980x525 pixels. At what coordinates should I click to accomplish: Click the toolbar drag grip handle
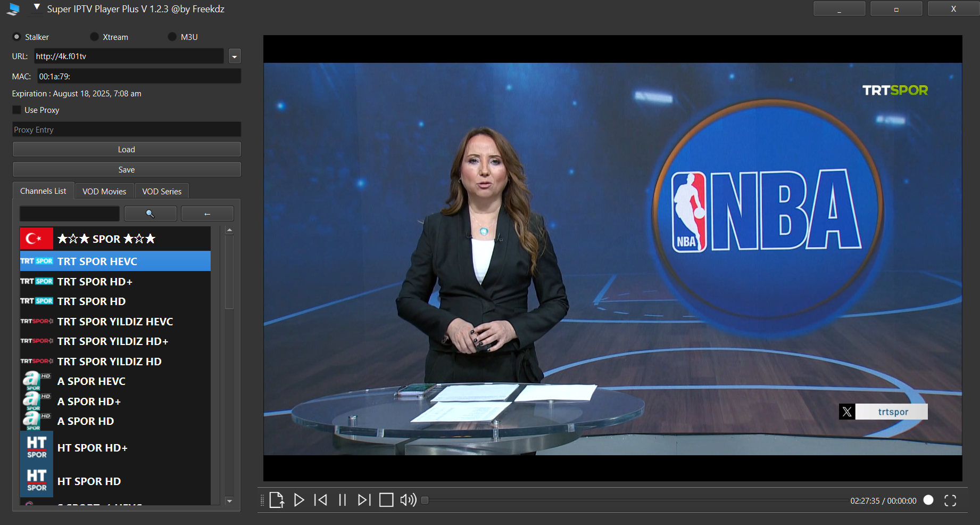262,500
